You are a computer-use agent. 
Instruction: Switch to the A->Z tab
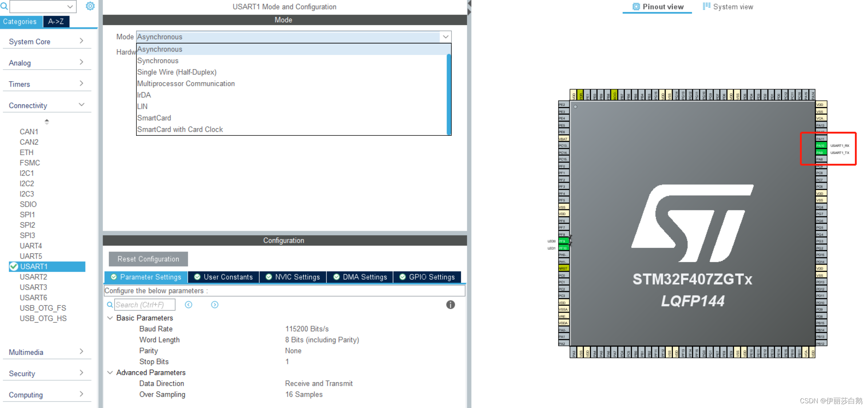click(x=56, y=21)
